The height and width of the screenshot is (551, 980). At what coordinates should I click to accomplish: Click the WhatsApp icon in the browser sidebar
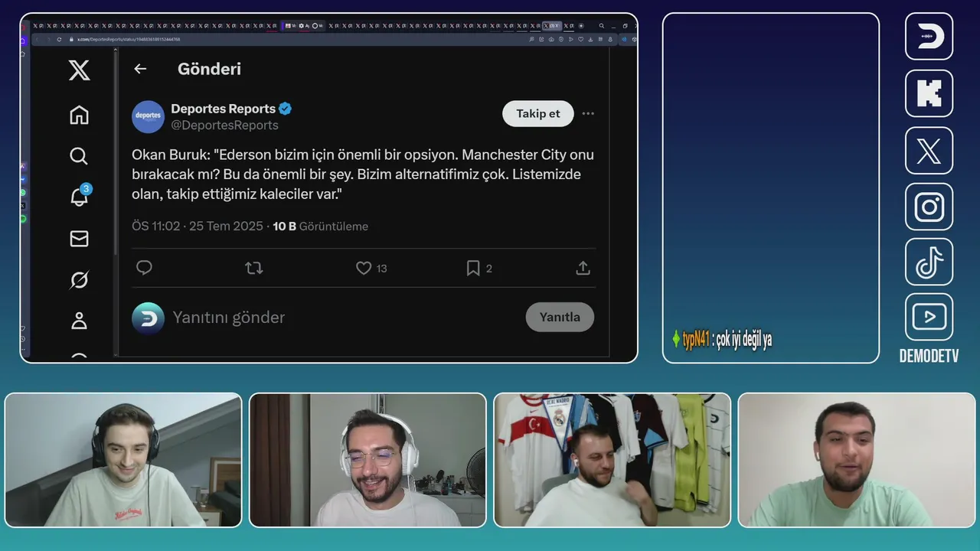click(x=23, y=192)
